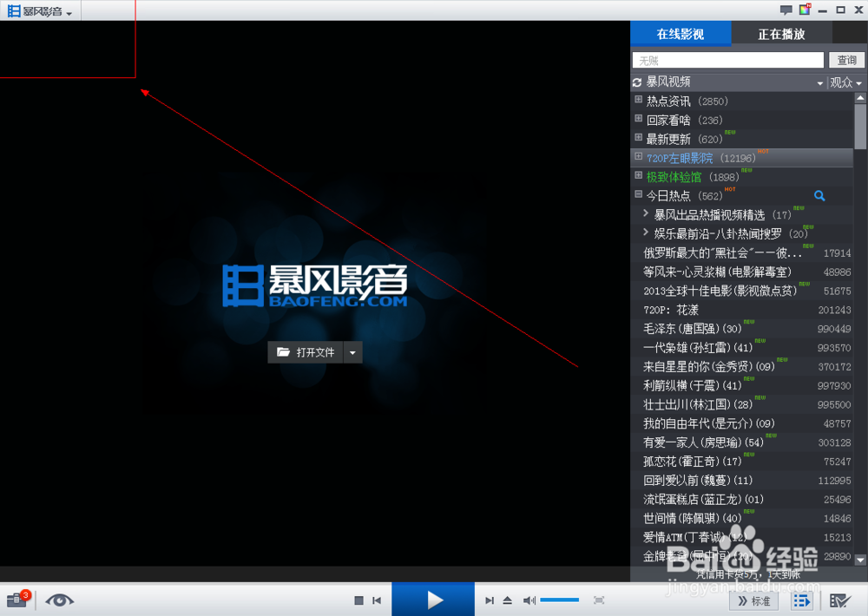Image resolution: width=868 pixels, height=616 pixels.
Task: Select 俄罗斯最大的"黑社会" video entry
Action: click(742, 253)
